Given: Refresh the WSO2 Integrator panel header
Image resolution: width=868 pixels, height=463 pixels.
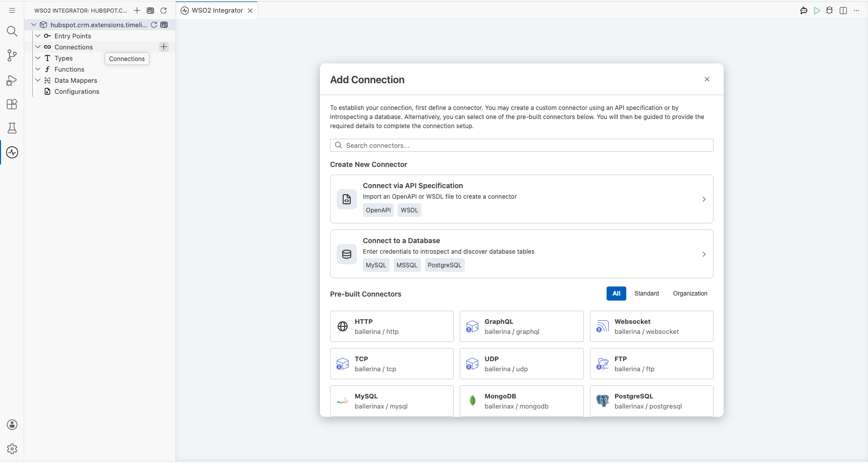Looking at the screenshot, I should pos(164,10).
